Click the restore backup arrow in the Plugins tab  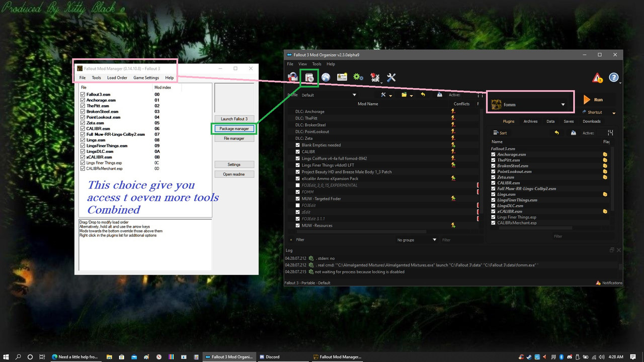click(556, 133)
